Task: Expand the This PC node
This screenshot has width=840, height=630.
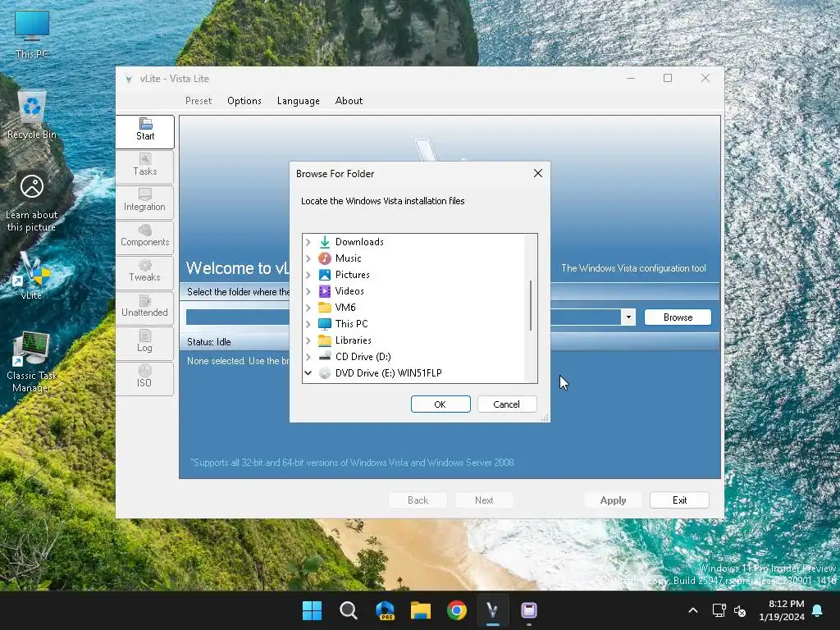Action: coord(308,324)
